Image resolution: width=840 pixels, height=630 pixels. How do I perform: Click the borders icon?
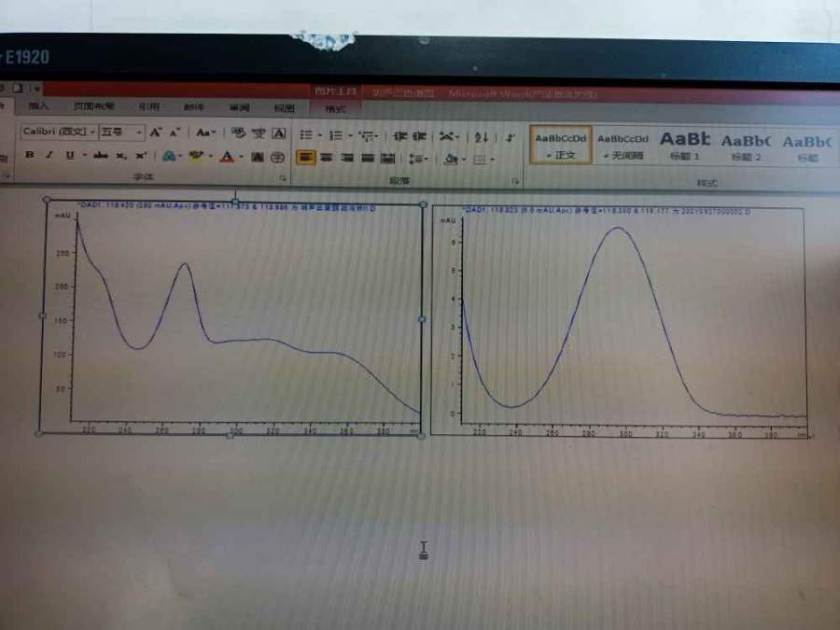480,160
